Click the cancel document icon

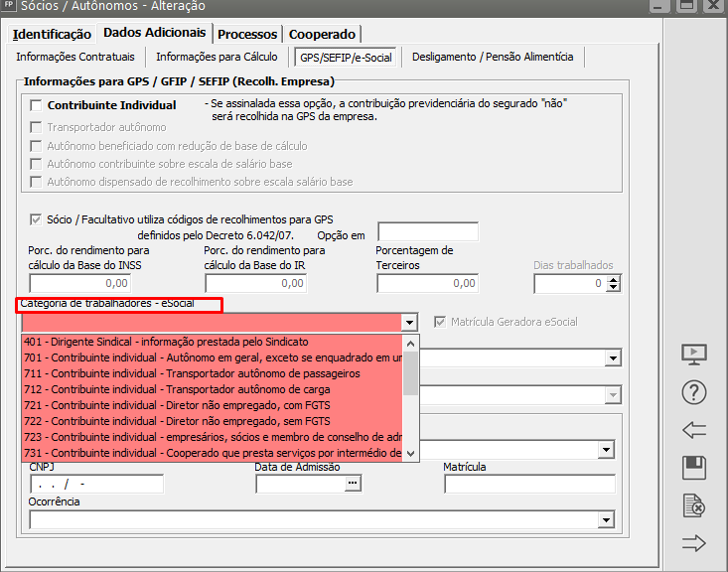pyautogui.click(x=694, y=505)
